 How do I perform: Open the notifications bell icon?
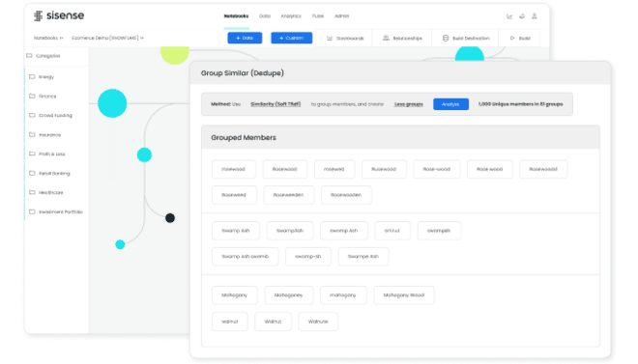tap(522, 16)
